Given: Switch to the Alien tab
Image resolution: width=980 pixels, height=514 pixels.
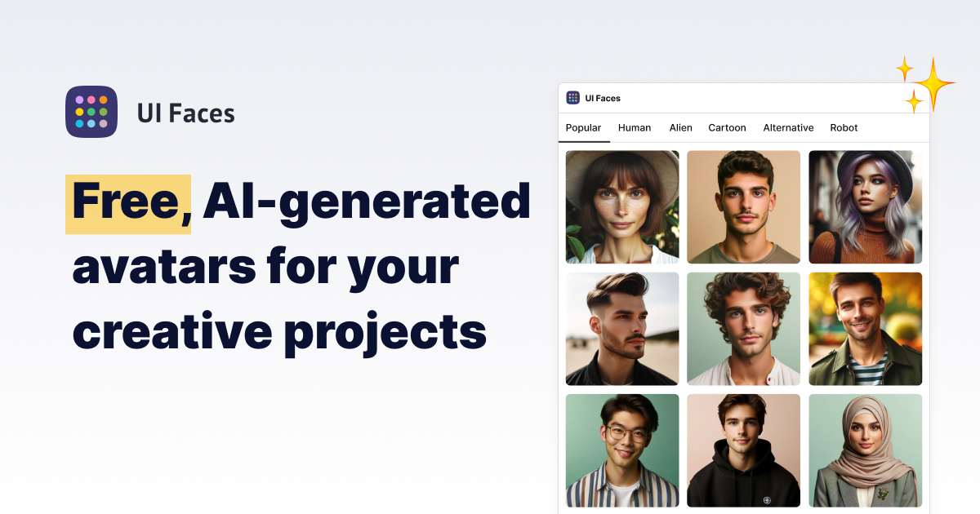Looking at the screenshot, I should click(x=681, y=128).
